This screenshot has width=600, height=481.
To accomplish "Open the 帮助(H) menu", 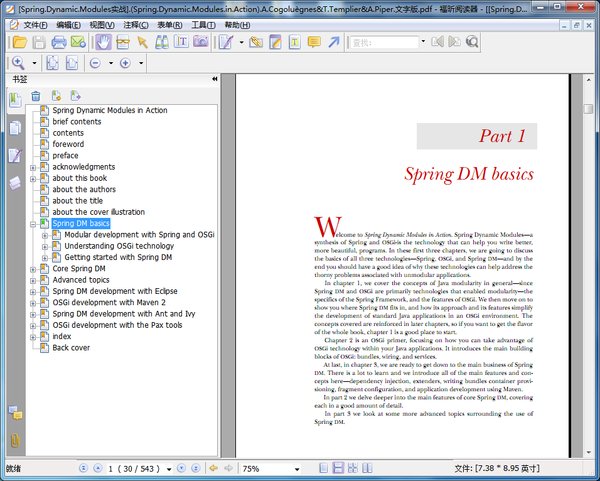I will tap(237, 24).
